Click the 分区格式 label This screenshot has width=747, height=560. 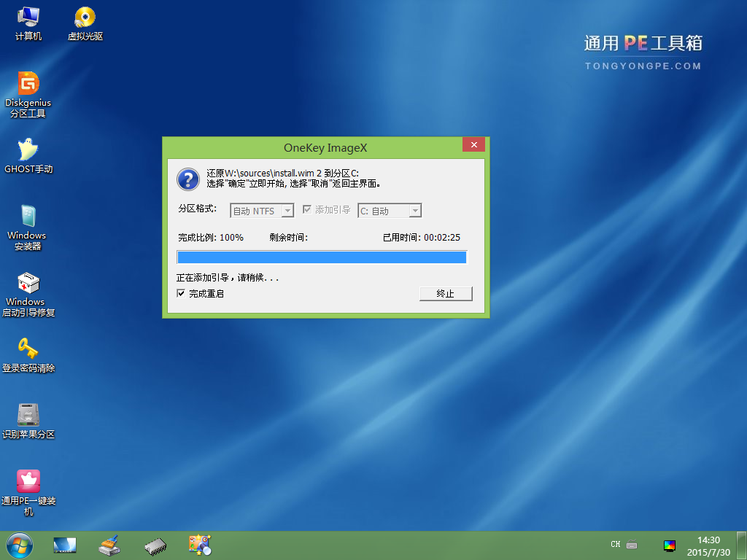coord(197,209)
